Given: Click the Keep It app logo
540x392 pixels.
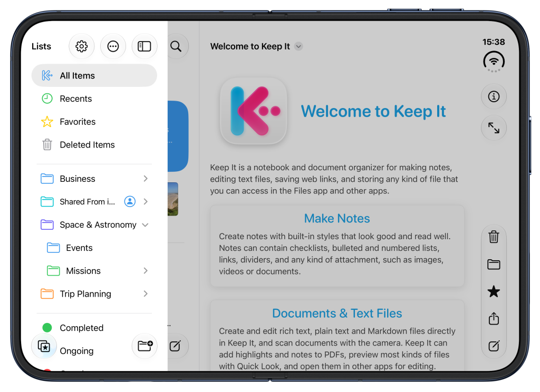Looking at the screenshot, I should click(254, 111).
